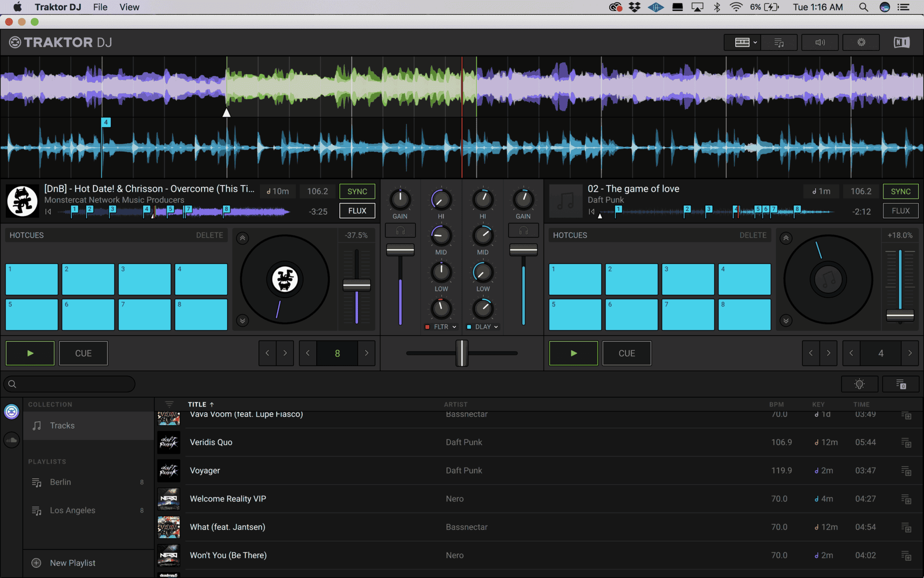Decrease the left deck loop size from 8
The image size is (924, 578).
[308, 353]
